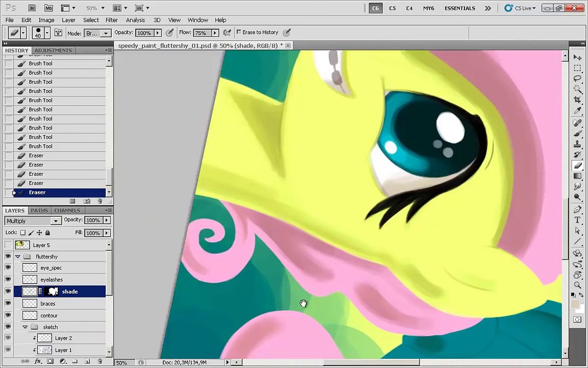
Task: Enable the Erase to History checkbox
Action: pos(239,32)
